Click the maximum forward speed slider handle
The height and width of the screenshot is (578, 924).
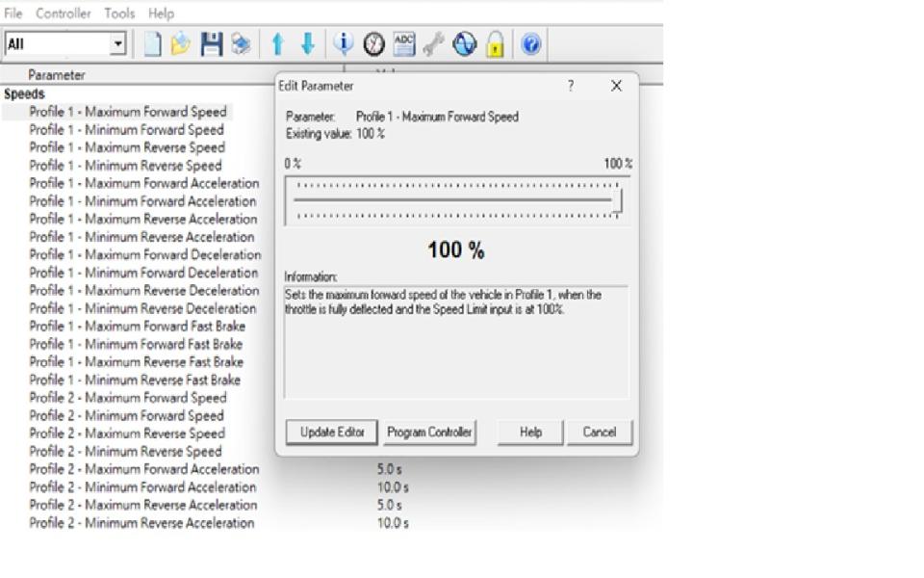click(x=616, y=200)
